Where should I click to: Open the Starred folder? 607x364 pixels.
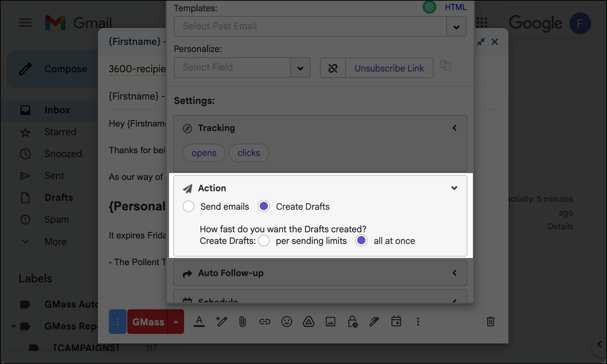coord(60,132)
